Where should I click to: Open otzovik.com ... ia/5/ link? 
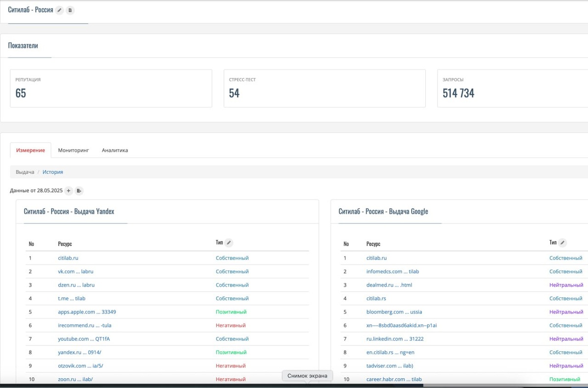tap(80, 365)
